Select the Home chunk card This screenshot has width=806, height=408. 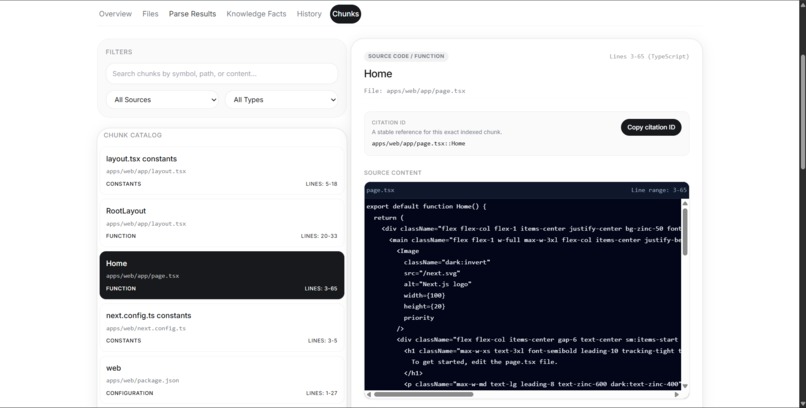pos(222,275)
